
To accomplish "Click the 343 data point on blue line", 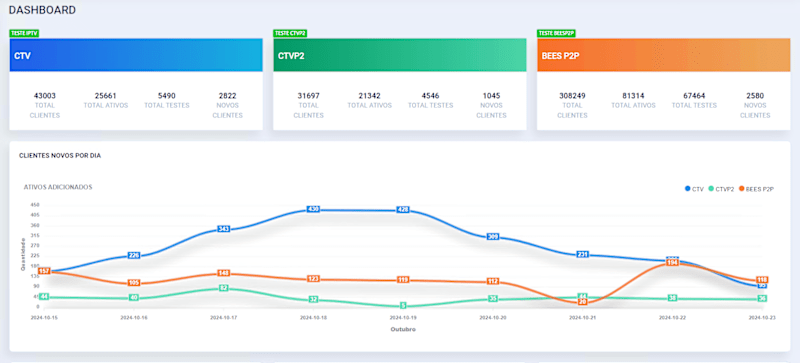I will (x=223, y=229).
